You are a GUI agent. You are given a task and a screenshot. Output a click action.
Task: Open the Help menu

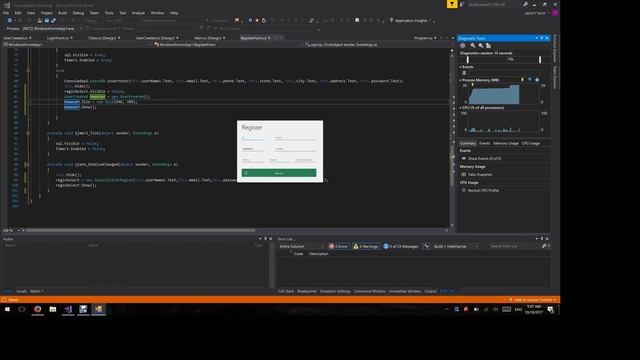click(x=174, y=13)
